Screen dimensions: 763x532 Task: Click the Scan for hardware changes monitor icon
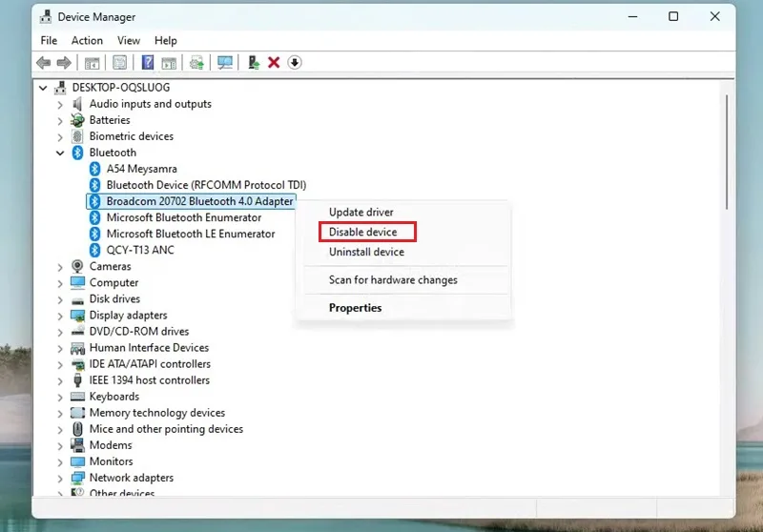(x=225, y=62)
